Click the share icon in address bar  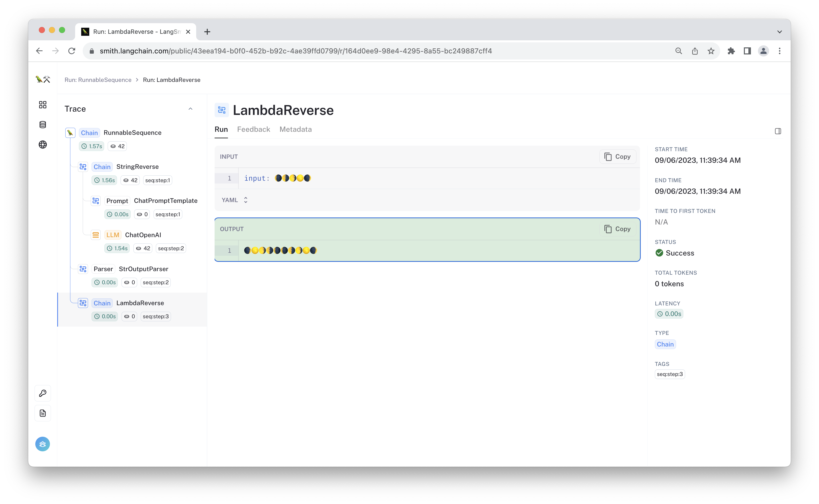pos(695,51)
